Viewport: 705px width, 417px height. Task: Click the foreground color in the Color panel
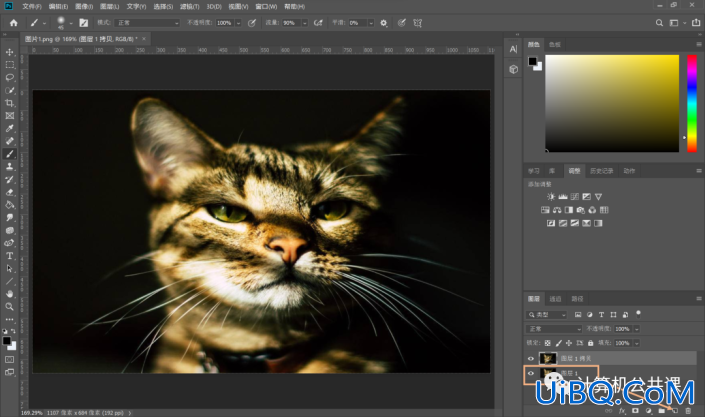532,61
